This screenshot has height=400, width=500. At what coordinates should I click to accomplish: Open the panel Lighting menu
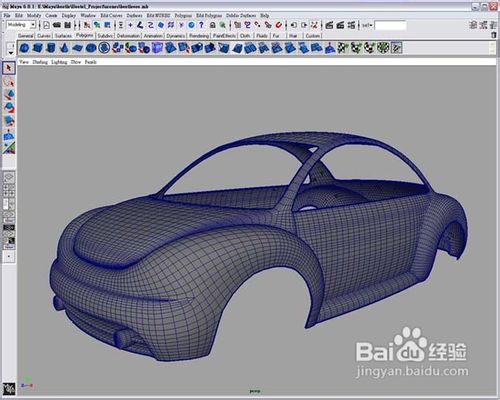59,62
